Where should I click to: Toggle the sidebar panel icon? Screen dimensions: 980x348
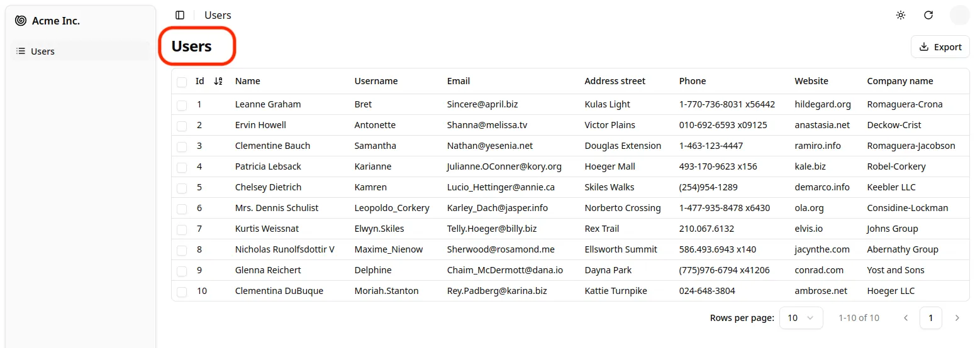pyautogui.click(x=180, y=15)
